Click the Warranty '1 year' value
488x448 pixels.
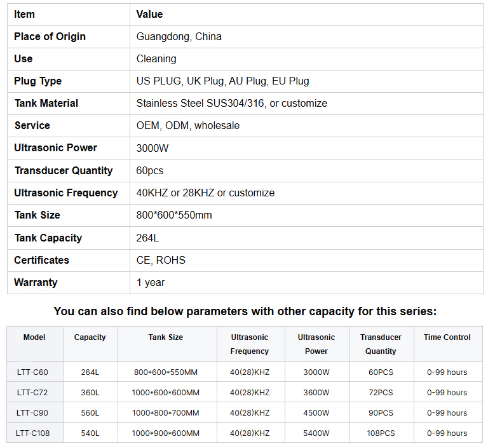coord(151,282)
